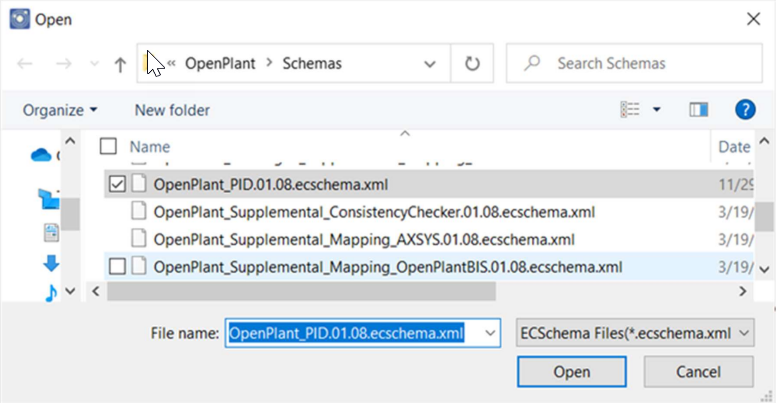Screen dimensions: 780x403
Task: Open the Help button
Action: [745, 109]
